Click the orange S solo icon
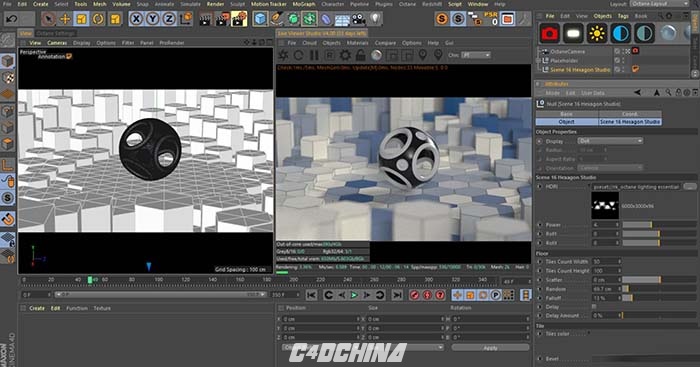Image resolution: width=700 pixels, height=367 pixels. 442,19
